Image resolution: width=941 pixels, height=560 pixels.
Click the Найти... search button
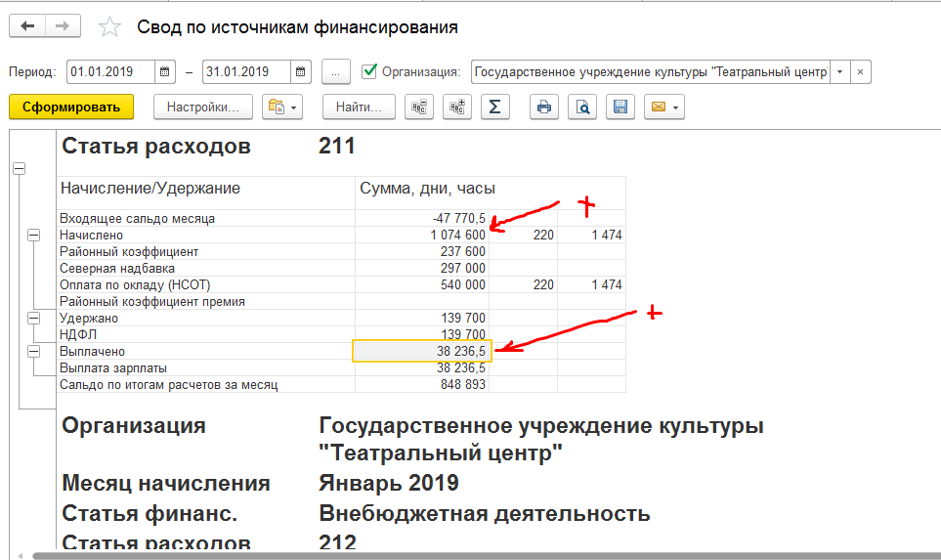click(x=359, y=108)
